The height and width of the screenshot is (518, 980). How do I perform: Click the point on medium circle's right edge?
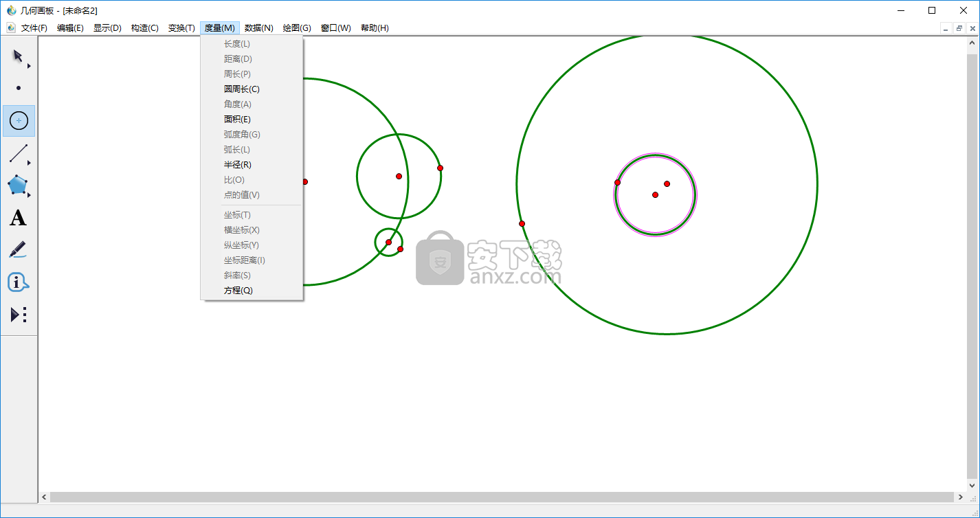click(440, 168)
